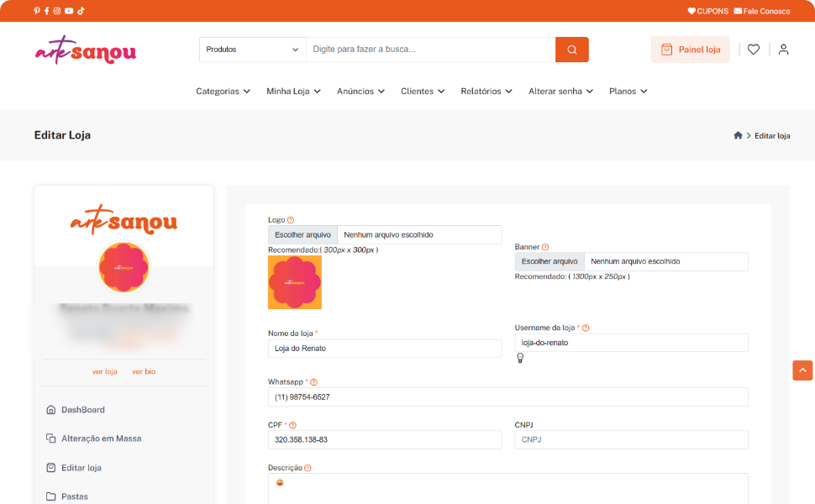Expand the Anúncios menu

pyautogui.click(x=360, y=91)
